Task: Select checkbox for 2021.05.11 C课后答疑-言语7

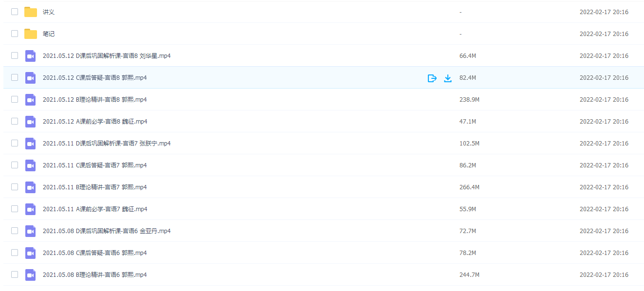Action: [x=15, y=165]
